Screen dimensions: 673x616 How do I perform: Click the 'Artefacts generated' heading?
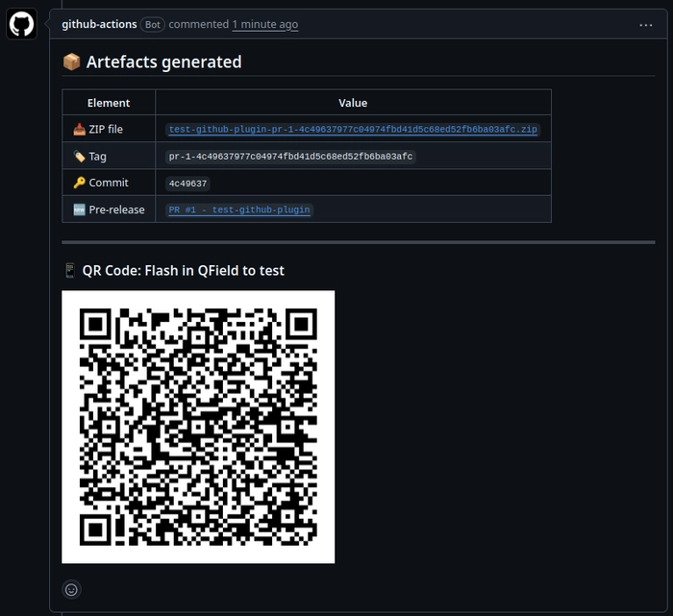pos(164,62)
